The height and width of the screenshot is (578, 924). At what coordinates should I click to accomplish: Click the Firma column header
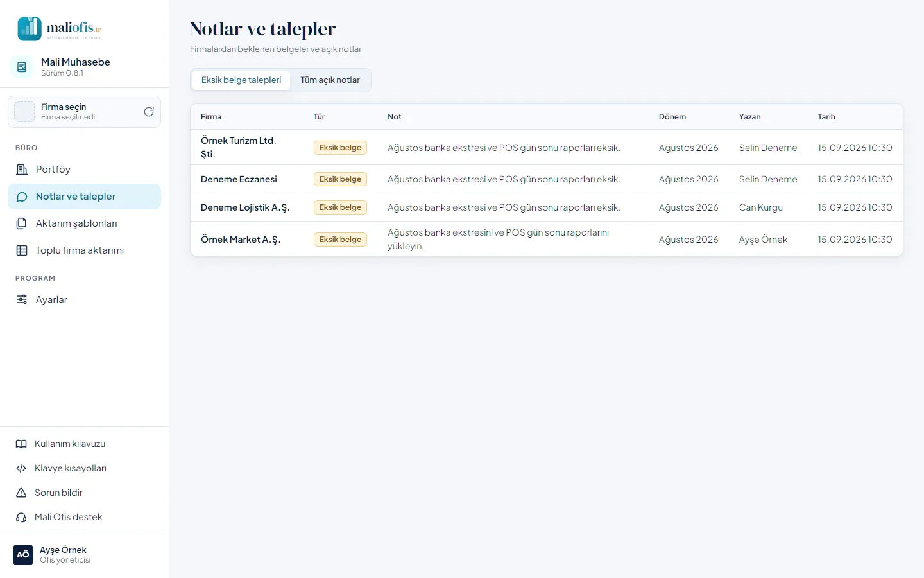coord(211,117)
